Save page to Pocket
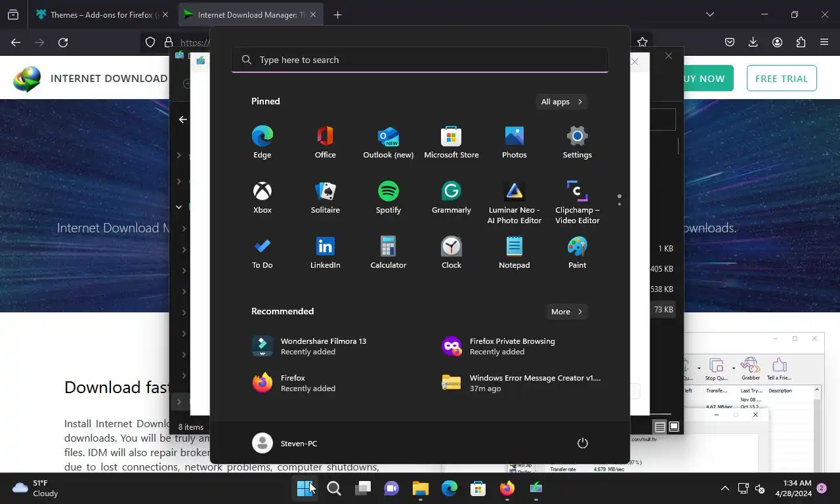This screenshot has height=504, width=840. tap(730, 42)
